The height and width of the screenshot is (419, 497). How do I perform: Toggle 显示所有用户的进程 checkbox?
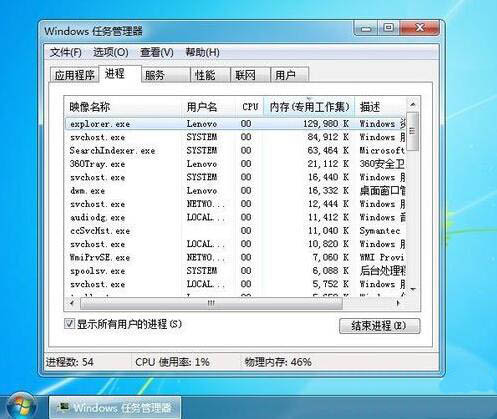pos(69,324)
